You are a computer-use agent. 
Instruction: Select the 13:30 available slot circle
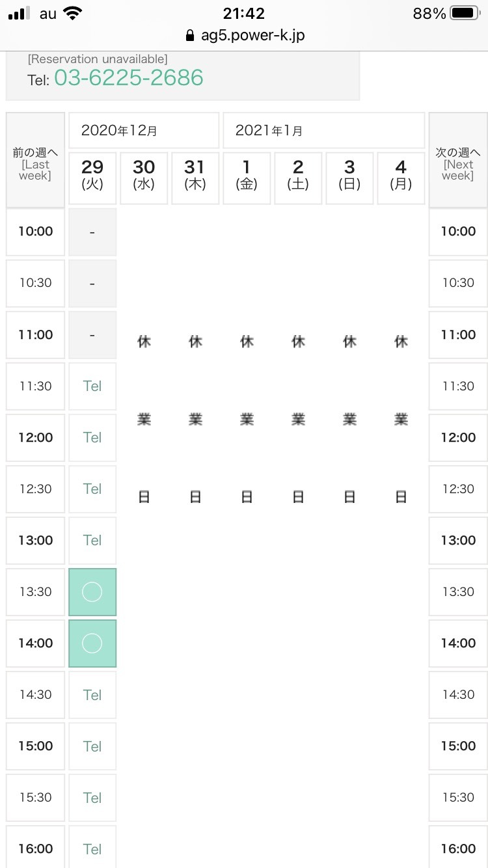[92, 591]
